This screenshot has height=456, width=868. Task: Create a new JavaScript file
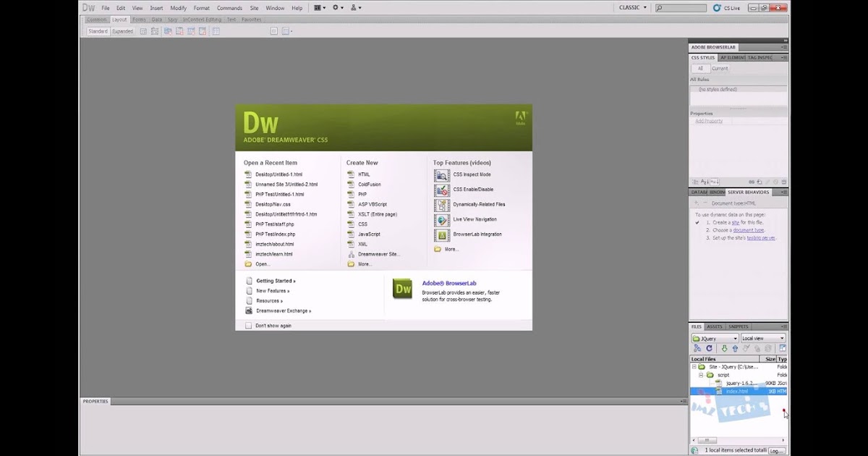pyautogui.click(x=369, y=235)
